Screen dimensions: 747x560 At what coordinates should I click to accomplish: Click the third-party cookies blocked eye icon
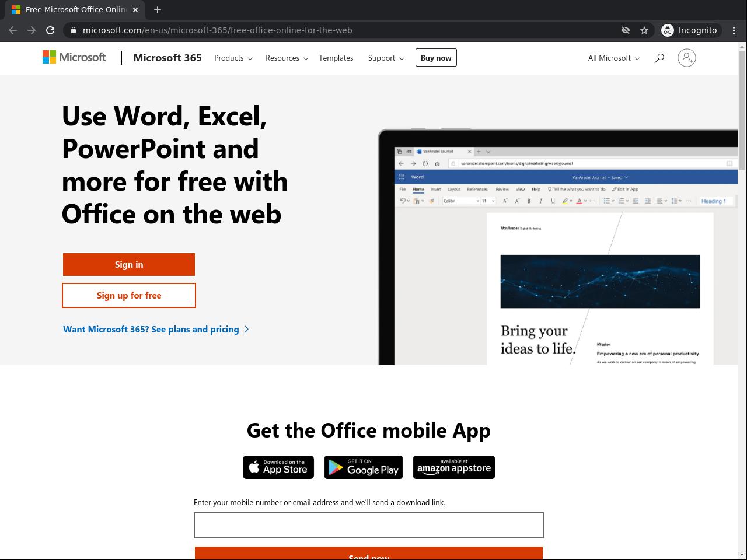click(626, 30)
